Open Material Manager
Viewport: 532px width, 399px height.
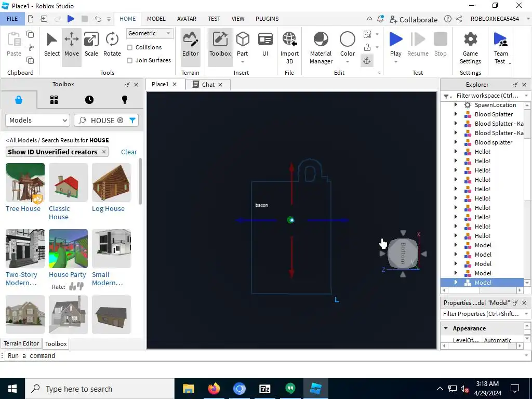[x=321, y=48]
